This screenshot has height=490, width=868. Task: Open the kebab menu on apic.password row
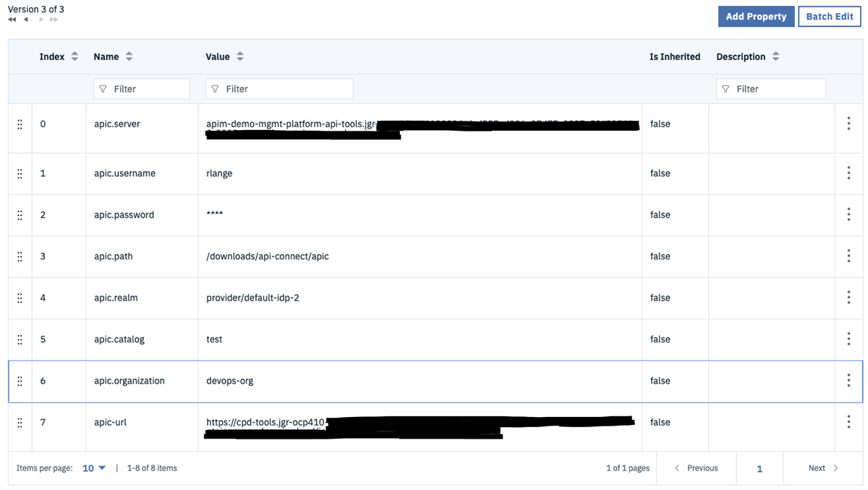click(x=848, y=214)
